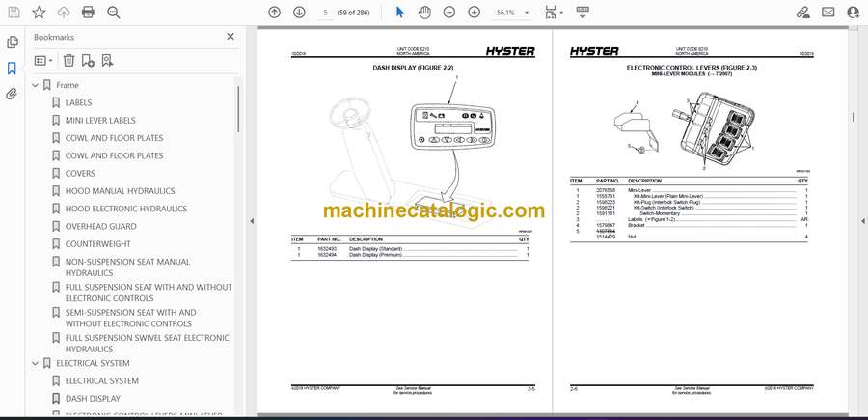The width and height of the screenshot is (868, 420).
Task: Open the bookmark options list dropdown
Action: (43, 61)
